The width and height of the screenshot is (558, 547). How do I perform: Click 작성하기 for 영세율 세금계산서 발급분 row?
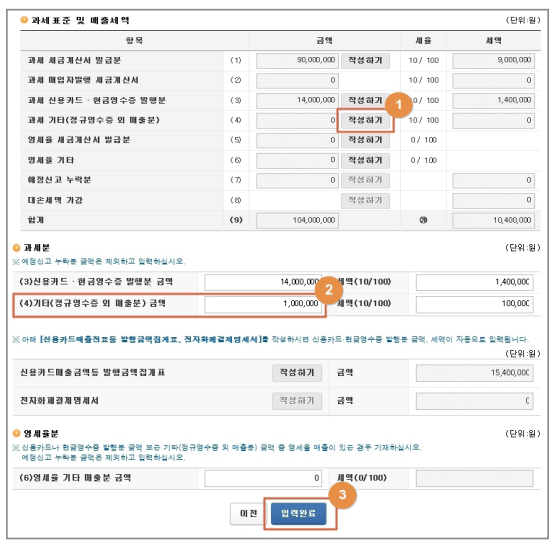tap(365, 140)
